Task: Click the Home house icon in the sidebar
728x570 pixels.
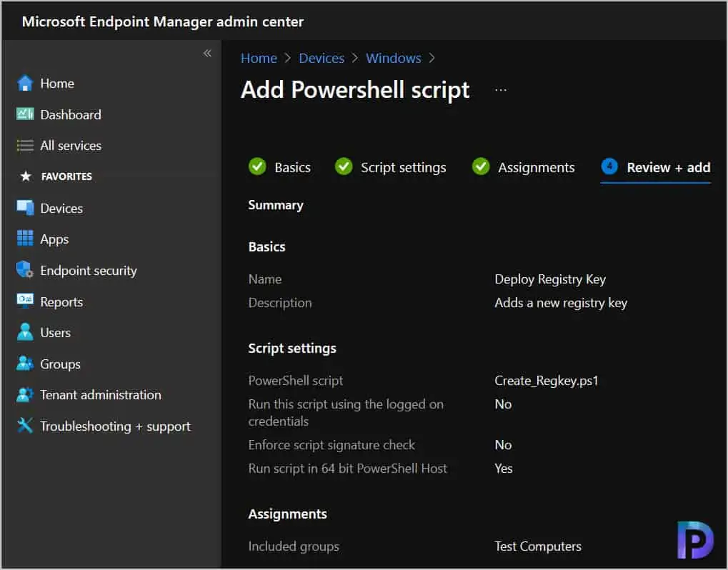Action: pos(25,84)
